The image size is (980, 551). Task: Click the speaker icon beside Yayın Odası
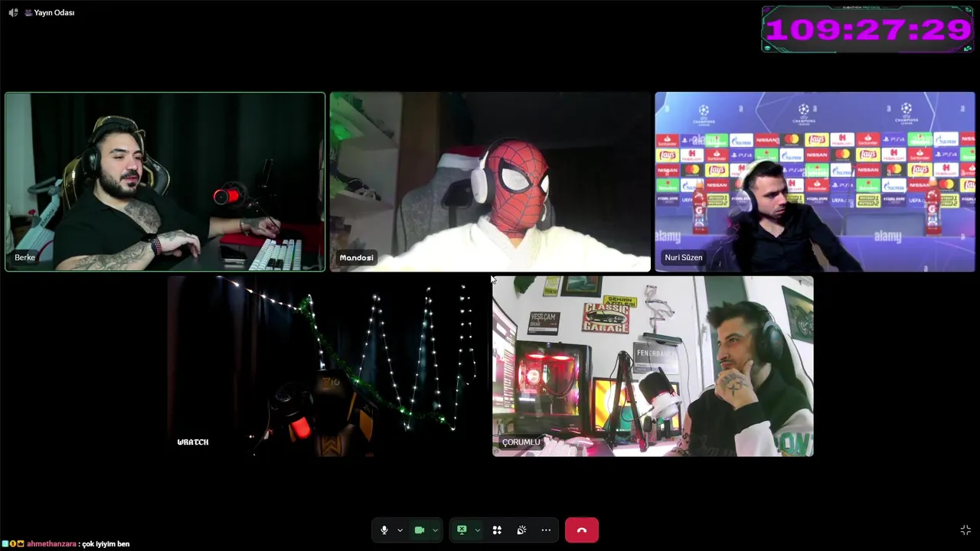13,12
